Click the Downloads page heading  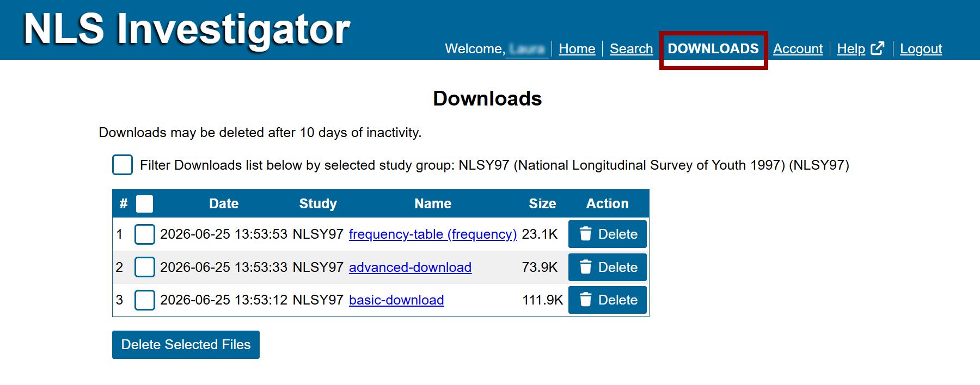tap(487, 98)
